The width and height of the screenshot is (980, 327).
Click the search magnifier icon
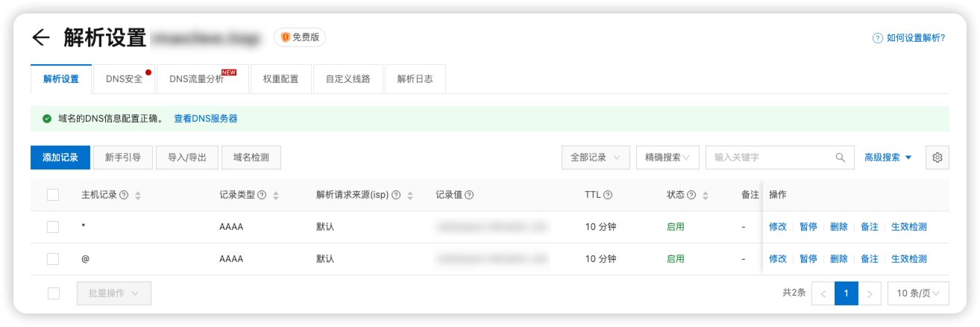coord(841,158)
